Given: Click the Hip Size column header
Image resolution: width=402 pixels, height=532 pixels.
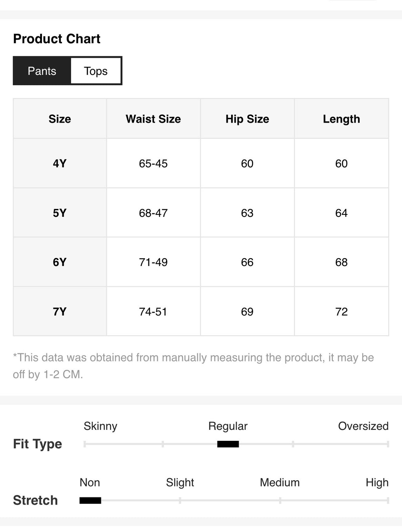Looking at the screenshot, I should click(x=247, y=119).
